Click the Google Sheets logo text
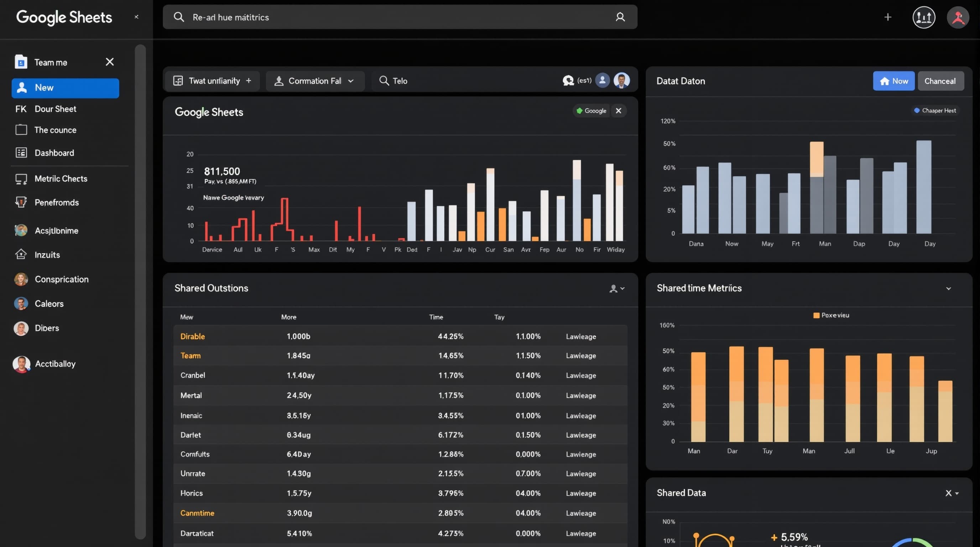The height and width of the screenshot is (547, 980). click(x=64, y=17)
